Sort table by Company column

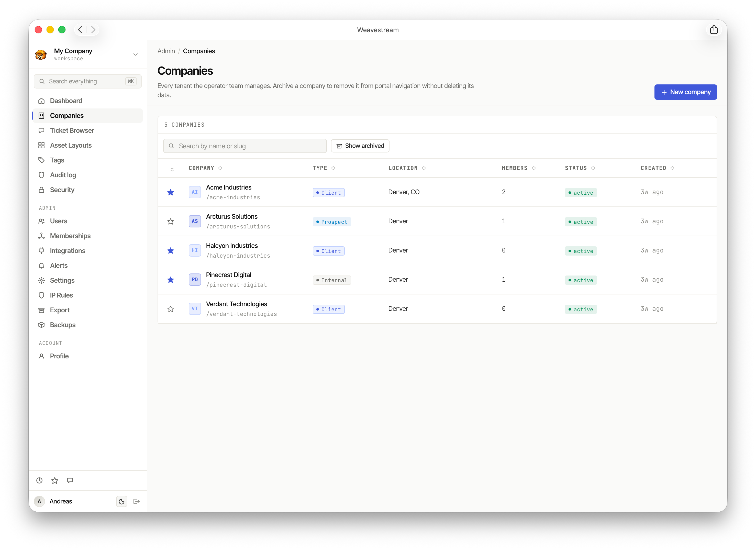coord(205,168)
